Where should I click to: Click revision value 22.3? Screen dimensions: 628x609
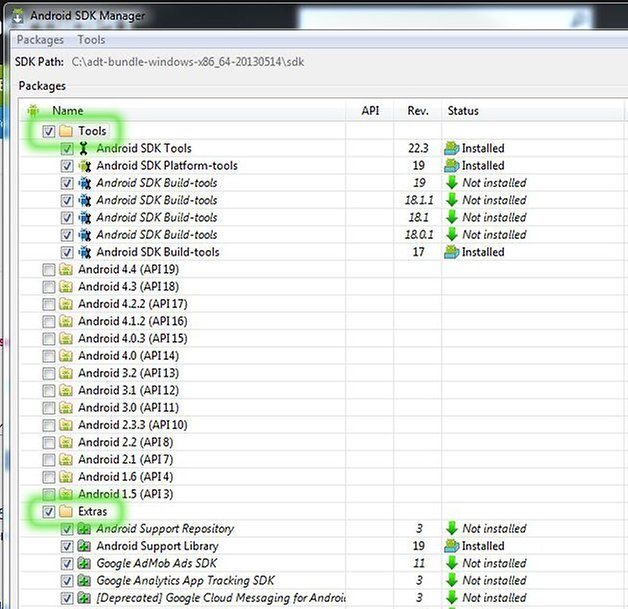coord(418,148)
